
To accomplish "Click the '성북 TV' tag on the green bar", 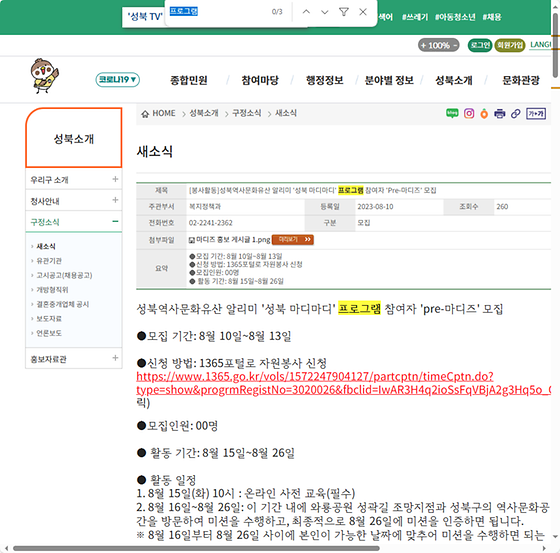I will tap(145, 17).
